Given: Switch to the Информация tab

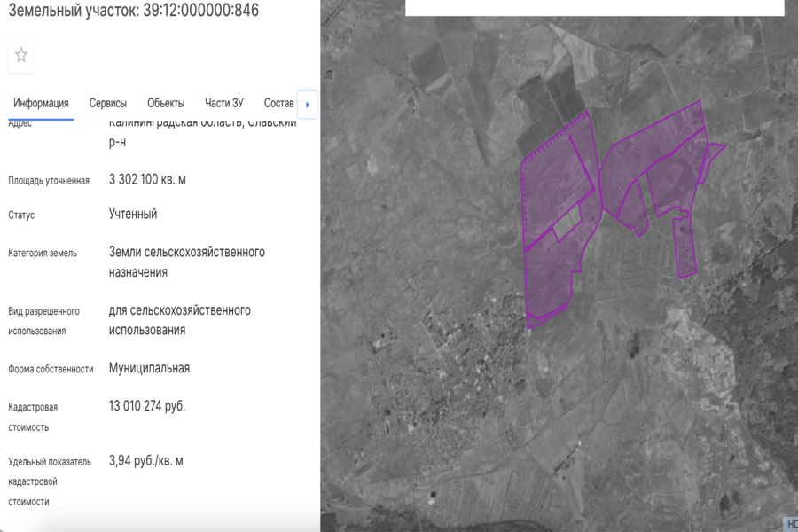Looking at the screenshot, I should (41, 104).
